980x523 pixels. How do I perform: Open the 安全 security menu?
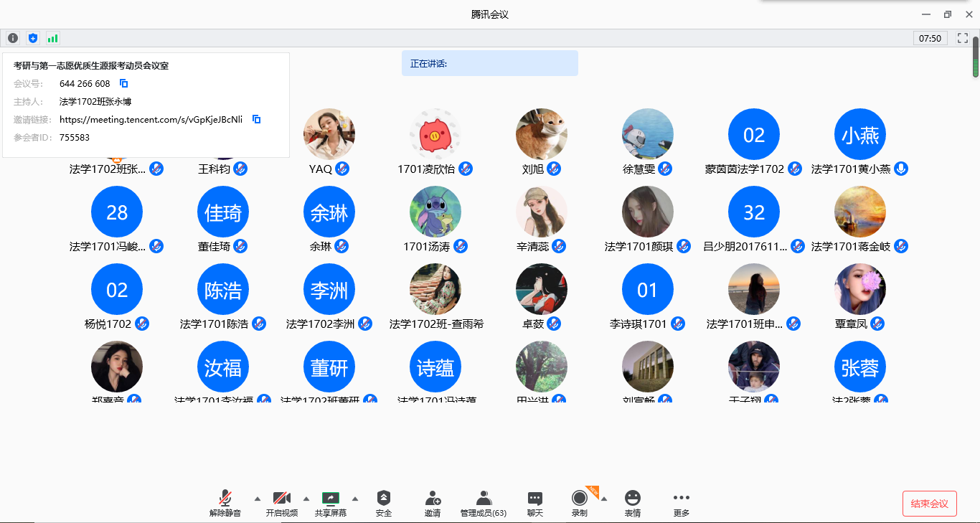coord(384,504)
